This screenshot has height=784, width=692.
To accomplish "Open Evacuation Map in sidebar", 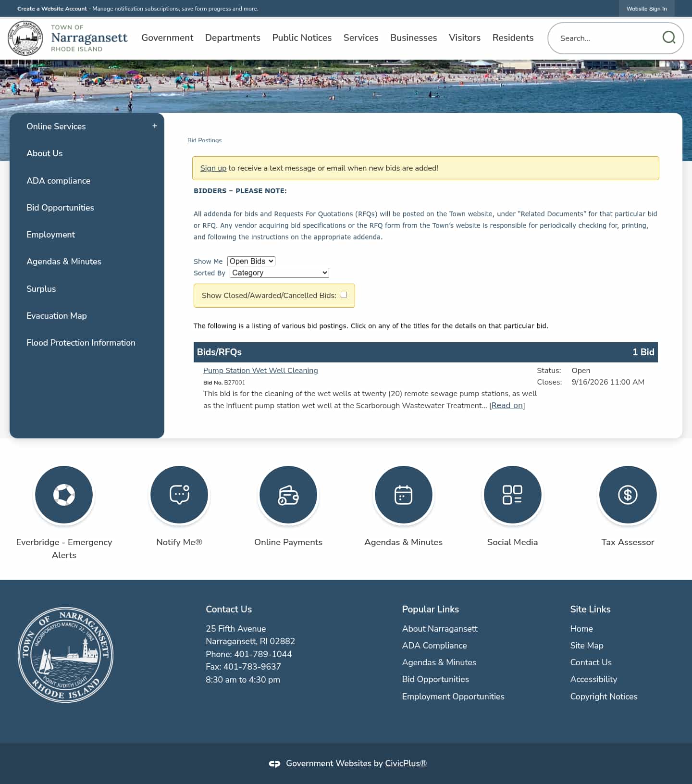I will pos(57,316).
